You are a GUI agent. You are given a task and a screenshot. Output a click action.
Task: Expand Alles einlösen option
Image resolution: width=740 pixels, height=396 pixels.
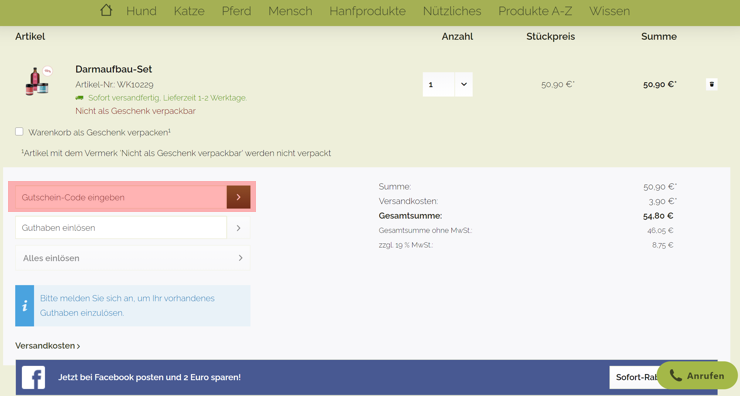133,258
